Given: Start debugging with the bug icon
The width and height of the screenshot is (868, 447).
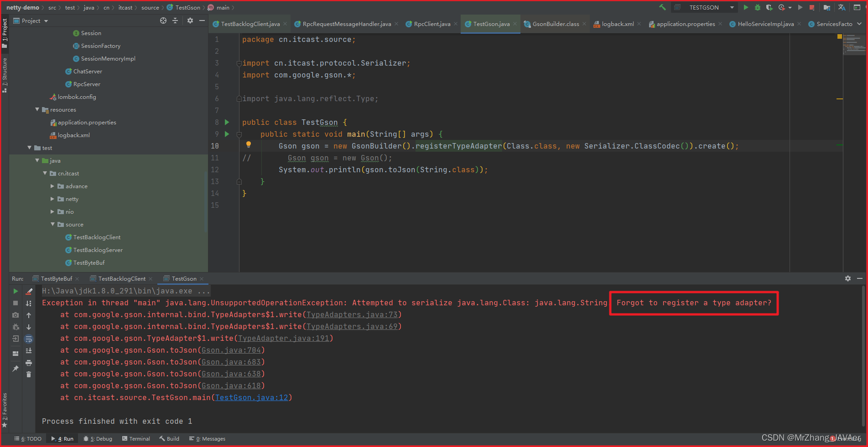Looking at the screenshot, I should pos(758,7).
